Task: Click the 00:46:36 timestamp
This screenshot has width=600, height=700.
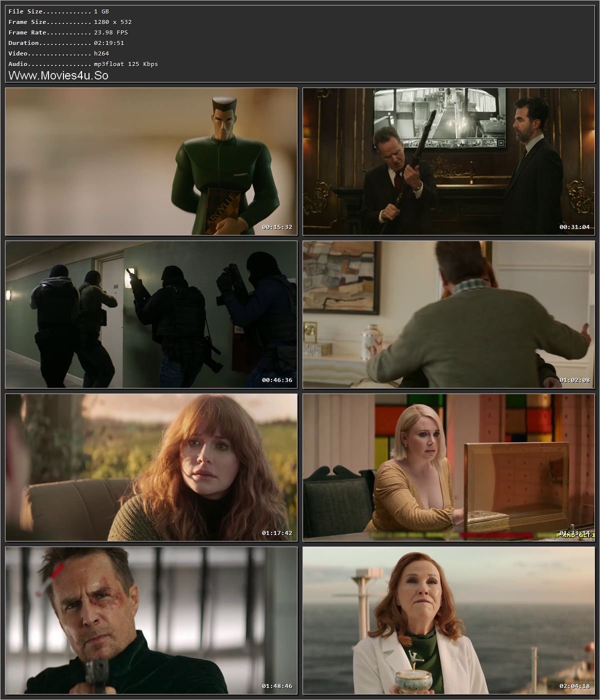Action: [276, 380]
